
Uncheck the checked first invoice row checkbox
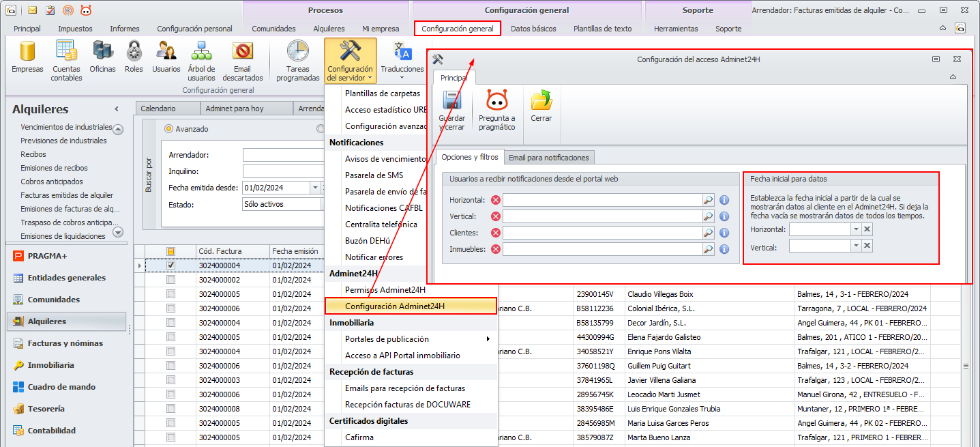(x=171, y=265)
